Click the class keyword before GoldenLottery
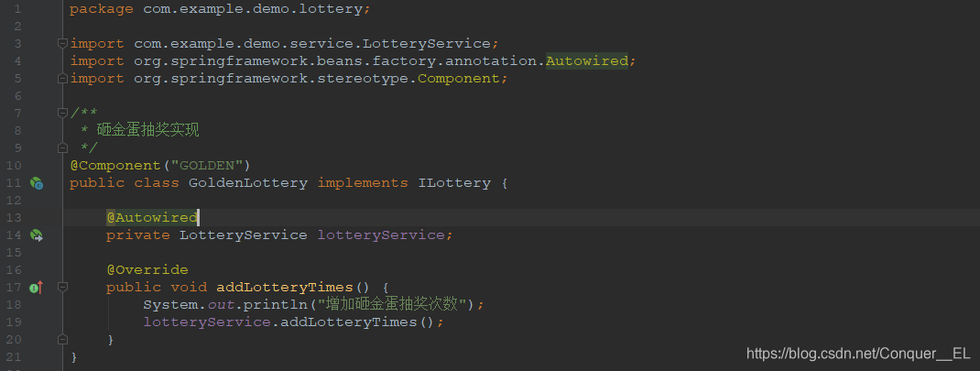 tap(157, 182)
